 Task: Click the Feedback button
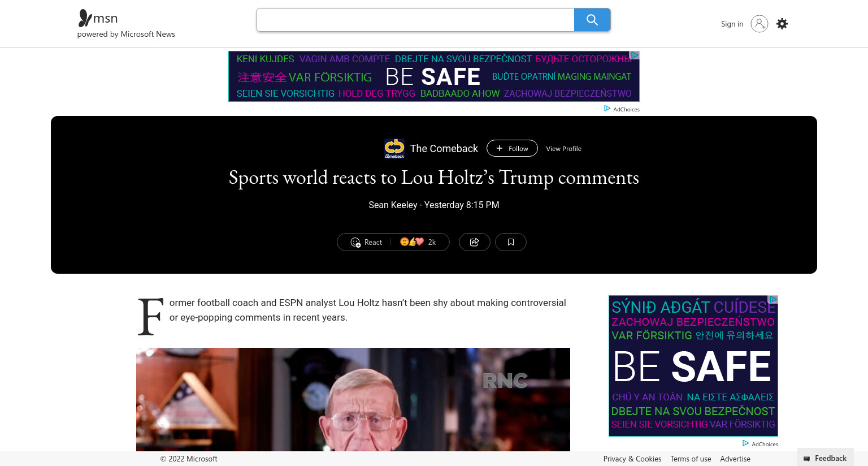tap(826, 458)
